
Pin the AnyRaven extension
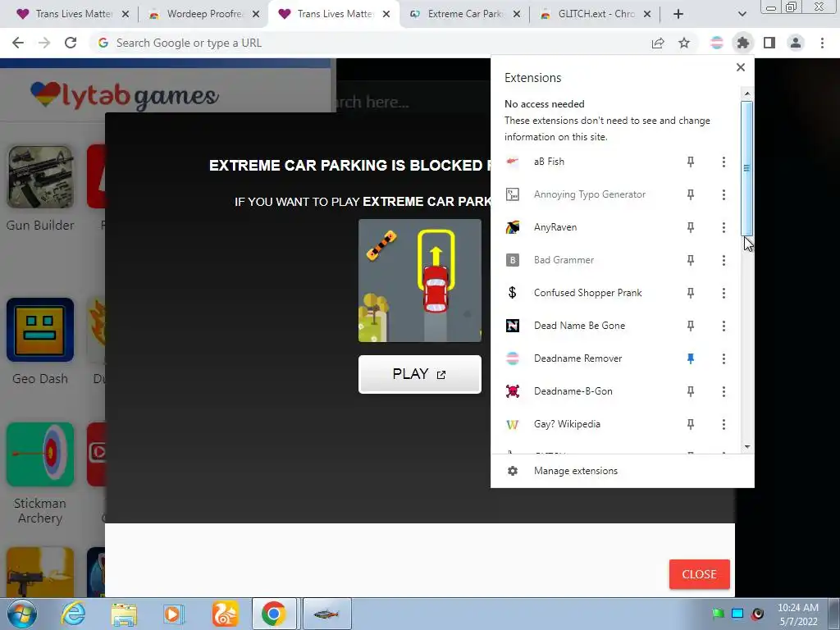coord(691,227)
